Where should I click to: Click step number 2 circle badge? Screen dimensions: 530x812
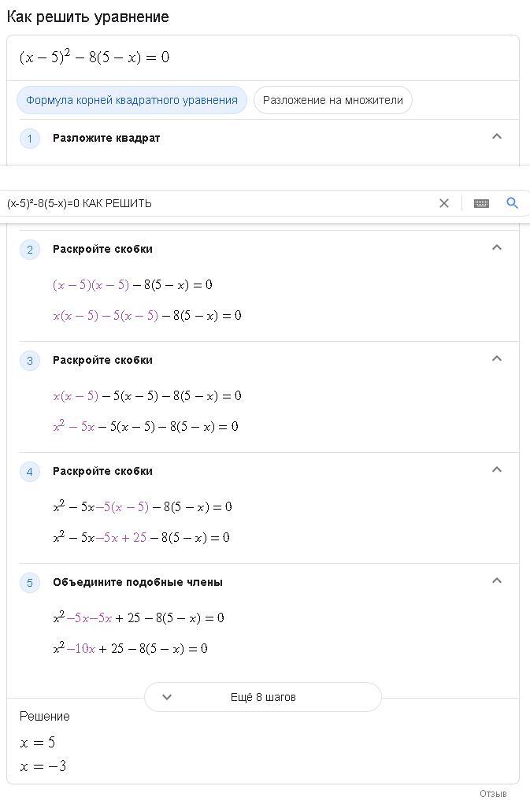29,250
